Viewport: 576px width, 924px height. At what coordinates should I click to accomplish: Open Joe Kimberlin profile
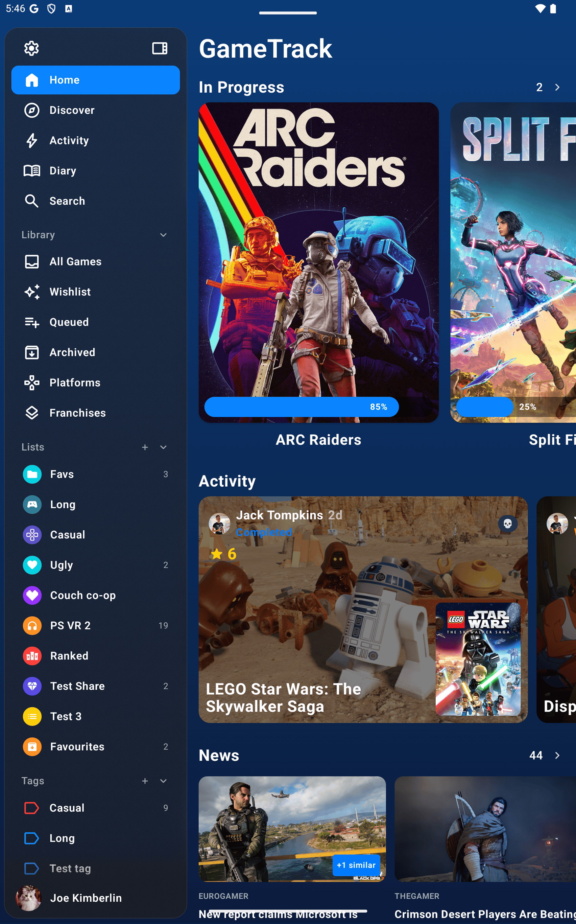point(96,898)
